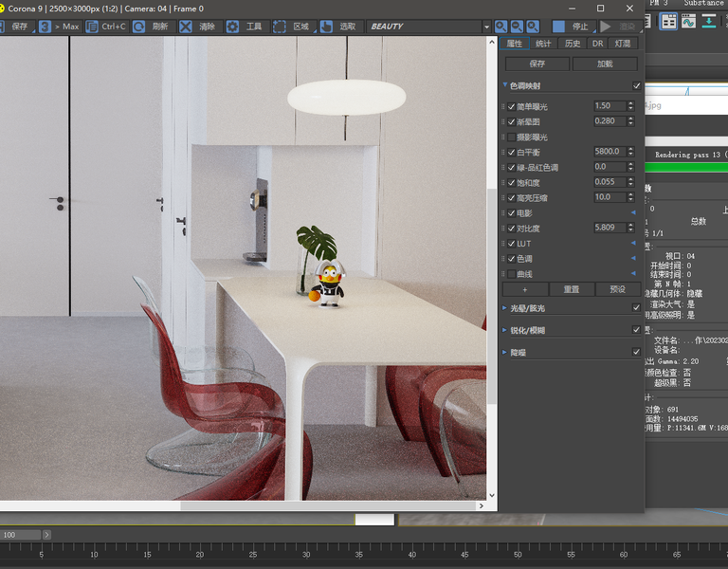Click the + add operator button
This screenshot has width=728, height=569.
point(525,289)
